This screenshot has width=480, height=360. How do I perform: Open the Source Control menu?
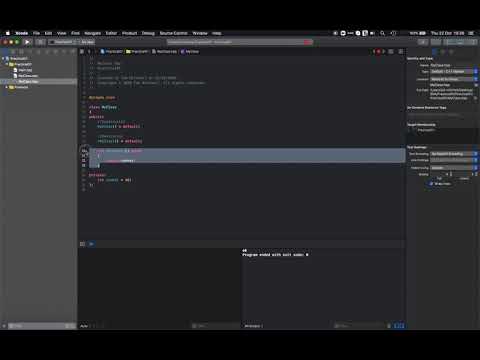(x=173, y=33)
